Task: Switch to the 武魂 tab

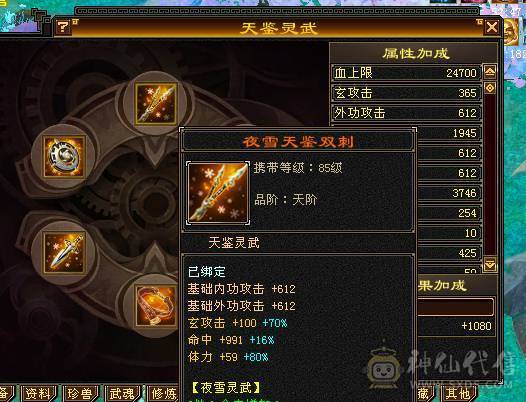Action: coord(122,393)
